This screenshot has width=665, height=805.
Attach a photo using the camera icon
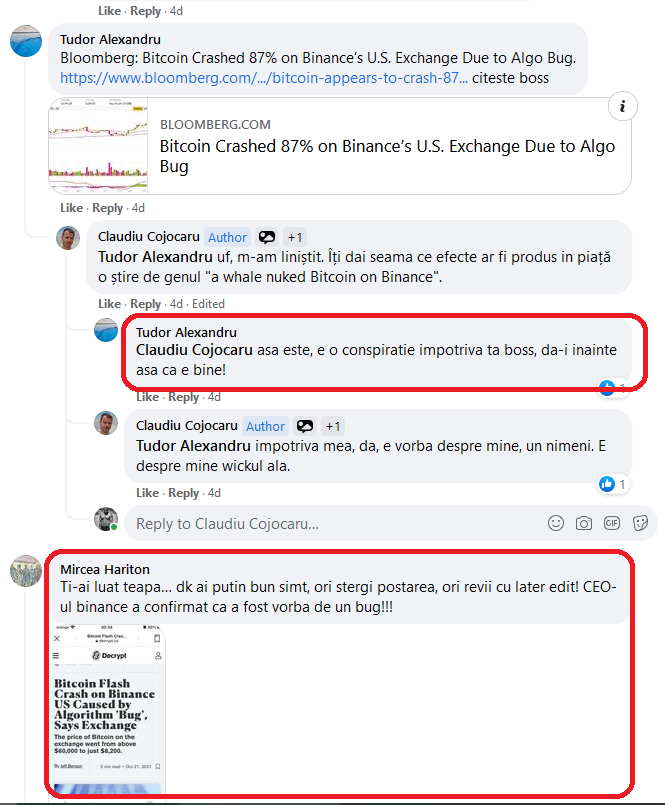coord(583,523)
